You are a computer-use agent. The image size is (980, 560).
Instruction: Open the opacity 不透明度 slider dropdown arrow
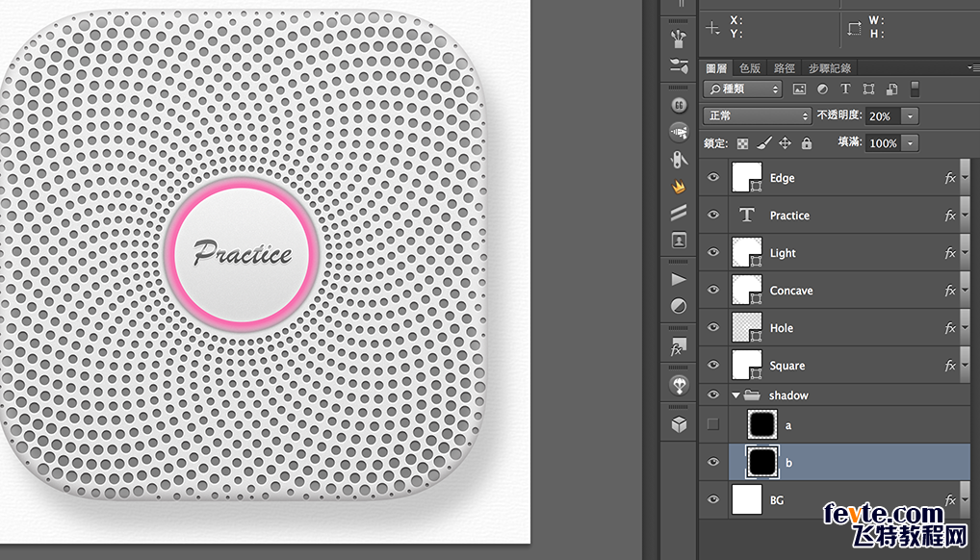pyautogui.click(x=910, y=115)
